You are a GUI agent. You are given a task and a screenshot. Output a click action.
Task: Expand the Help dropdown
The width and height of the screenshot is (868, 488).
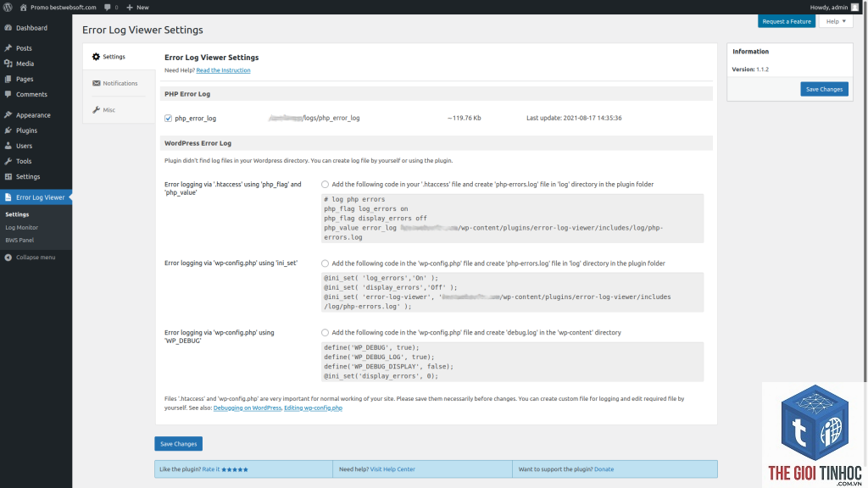pyautogui.click(x=836, y=21)
